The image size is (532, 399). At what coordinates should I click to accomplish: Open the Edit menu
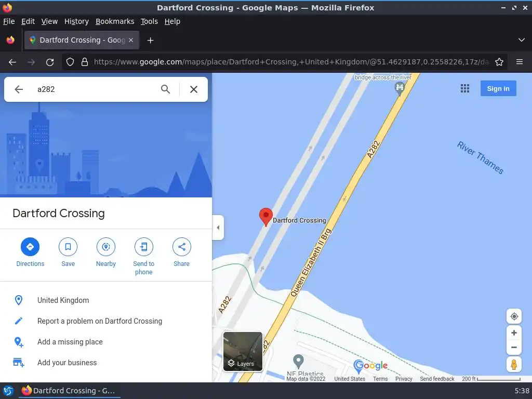click(x=28, y=21)
